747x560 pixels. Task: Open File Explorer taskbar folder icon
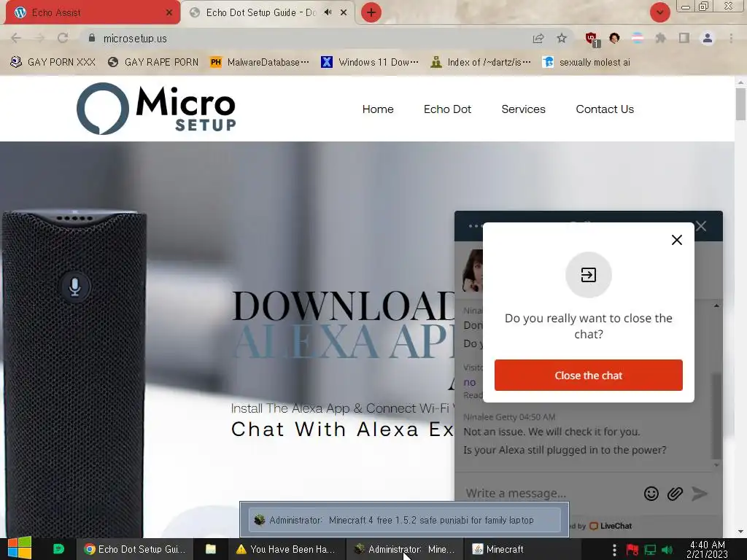pos(211,549)
